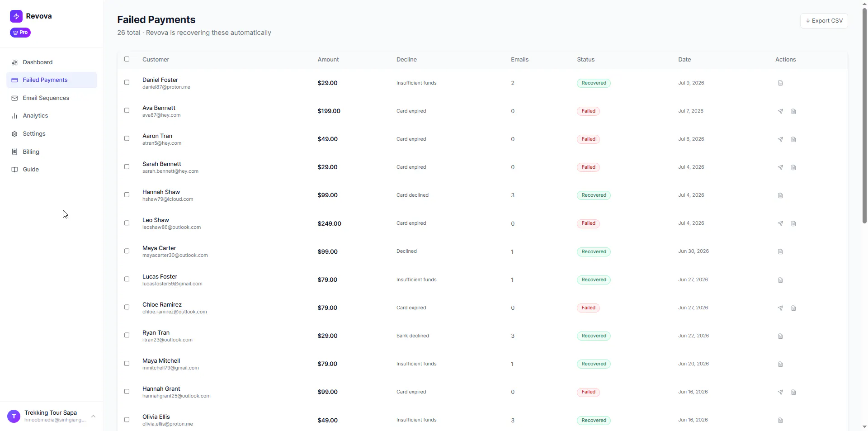868x431 pixels.
Task: Send recovery email to Sarah Bennett
Action: tap(780, 167)
